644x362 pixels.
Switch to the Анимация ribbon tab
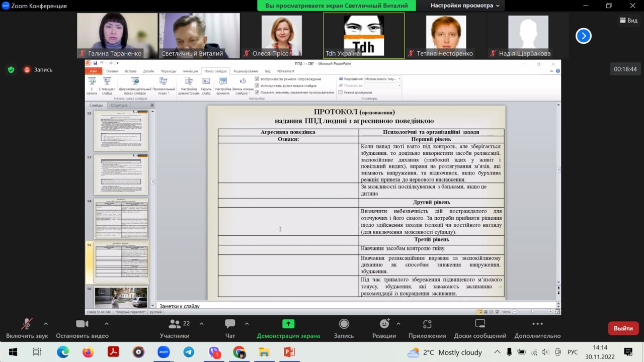click(x=190, y=71)
